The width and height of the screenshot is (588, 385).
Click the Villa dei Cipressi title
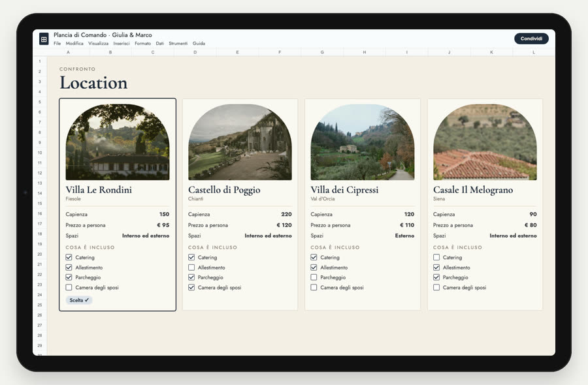[x=344, y=190]
